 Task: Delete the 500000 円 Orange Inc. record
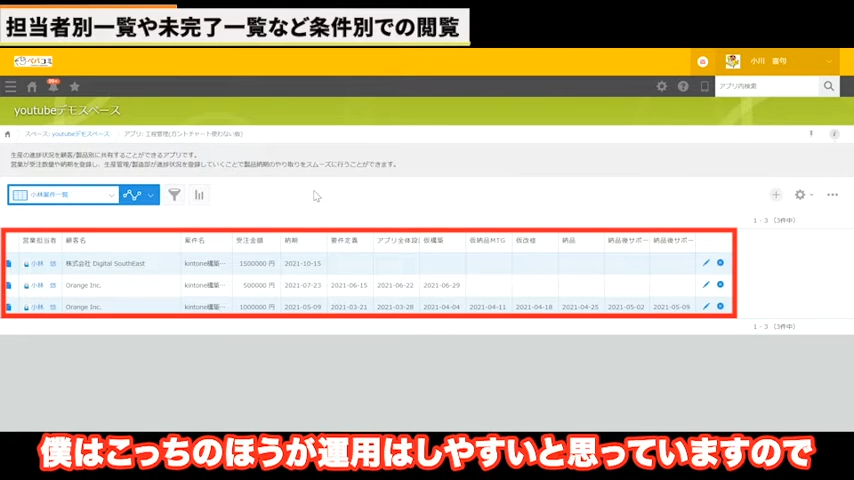(x=720, y=284)
